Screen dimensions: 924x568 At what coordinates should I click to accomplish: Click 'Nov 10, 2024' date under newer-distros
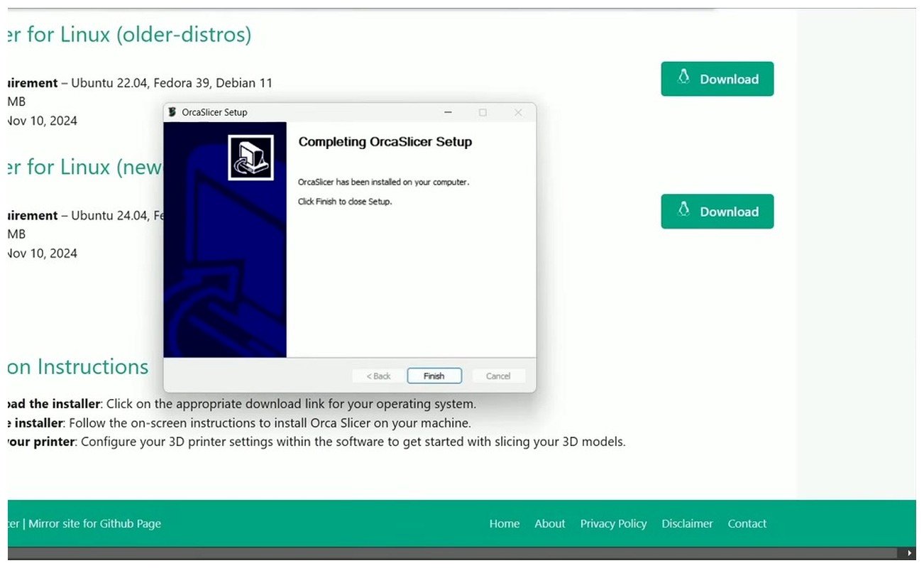[x=43, y=253]
